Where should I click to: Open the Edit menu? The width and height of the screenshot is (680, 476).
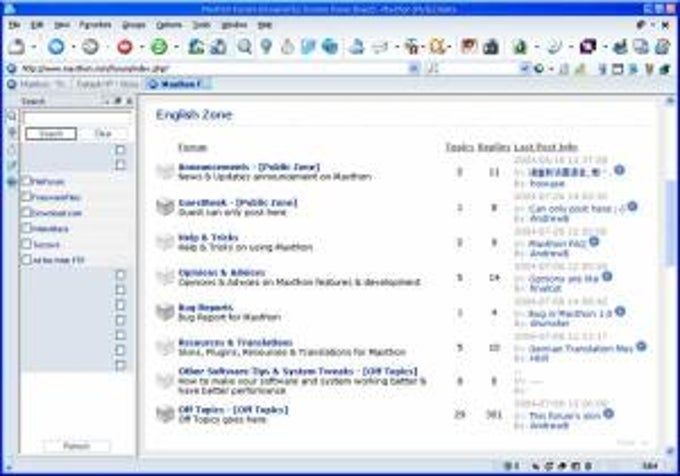37,25
